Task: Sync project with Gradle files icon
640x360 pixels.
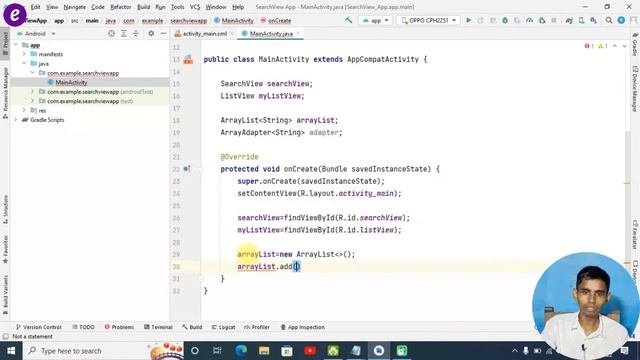Action: click(569, 20)
